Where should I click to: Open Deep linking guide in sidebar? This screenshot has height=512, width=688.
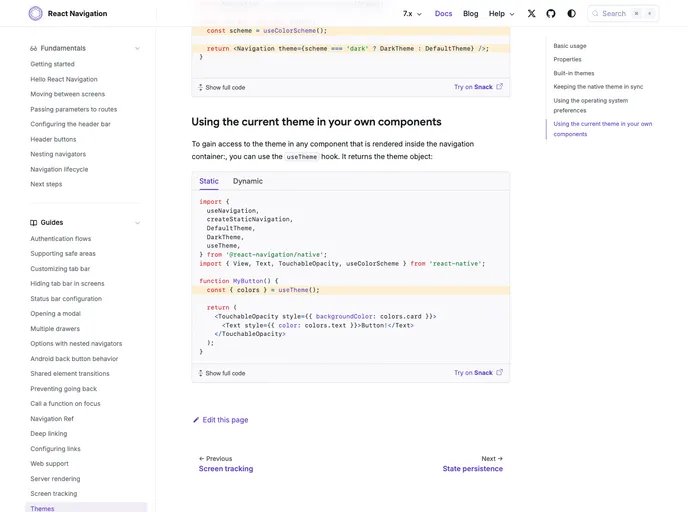pyautogui.click(x=49, y=434)
